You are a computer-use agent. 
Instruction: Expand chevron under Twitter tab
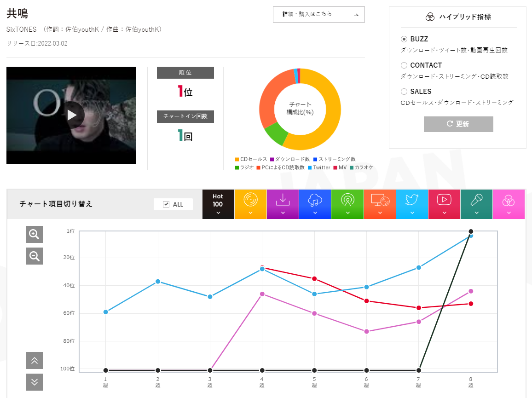tap(412, 213)
